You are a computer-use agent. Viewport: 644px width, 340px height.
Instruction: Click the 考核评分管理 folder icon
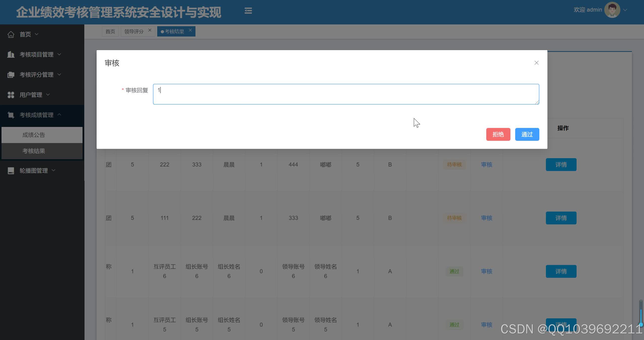[11, 75]
